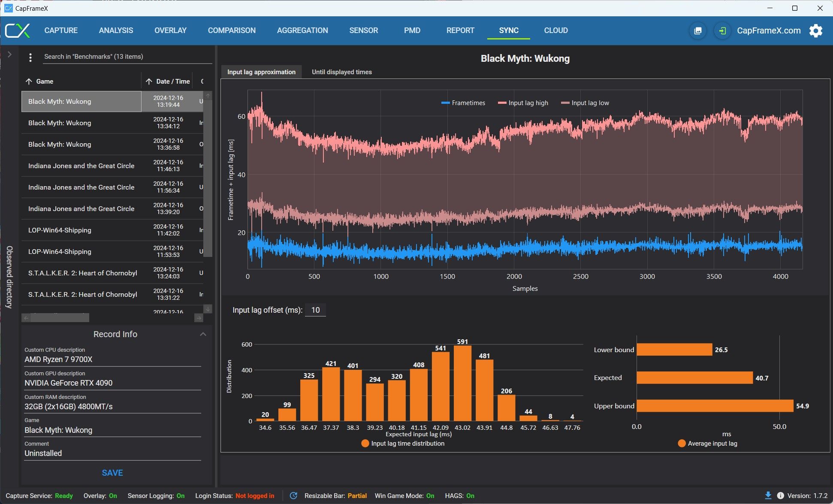Viewport: 833px width, 504px height.
Task: Click the refresh icon in status bar
Action: click(x=294, y=496)
